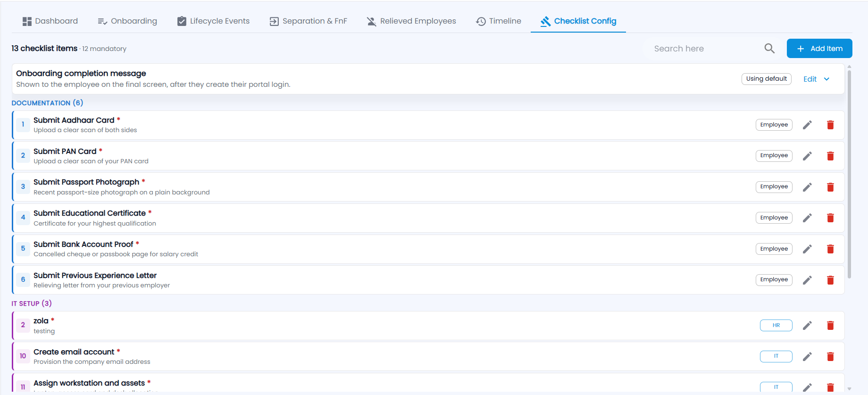The width and height of the screenshot is (868, 395).
Task: Click the Submit Bank Account Proof title
Action: [x=83, y=244]
